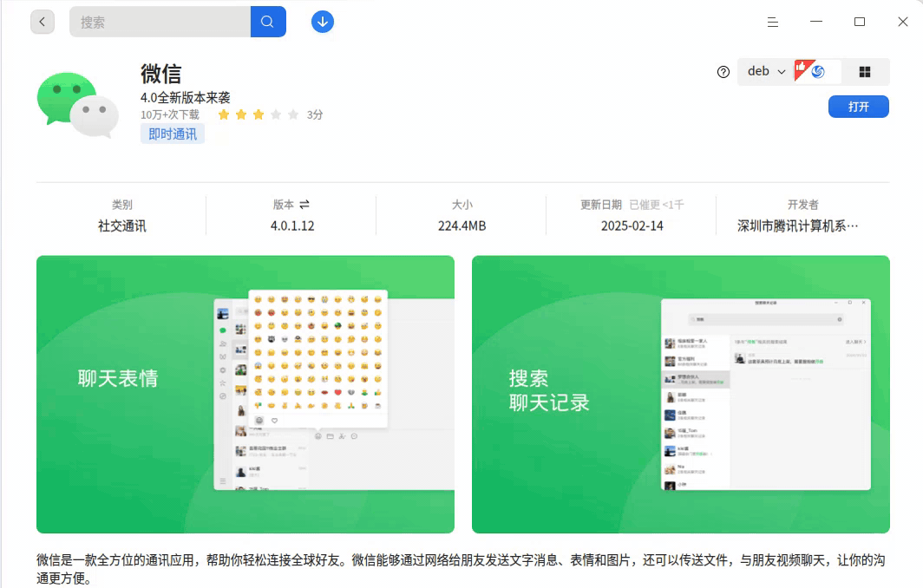Viewport: 923px width, 588px height.
Task: Select the Windows four-square platform option
Action: (865, 72)
